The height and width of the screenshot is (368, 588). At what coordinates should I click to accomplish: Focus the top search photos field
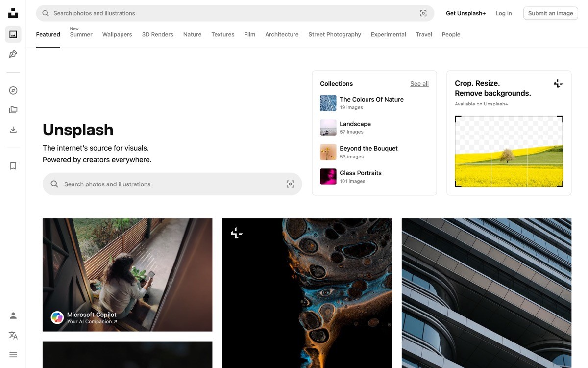coord(235,13)
